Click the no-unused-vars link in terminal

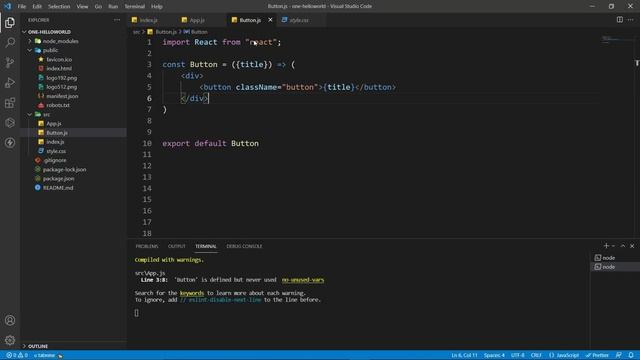(303, 280)
